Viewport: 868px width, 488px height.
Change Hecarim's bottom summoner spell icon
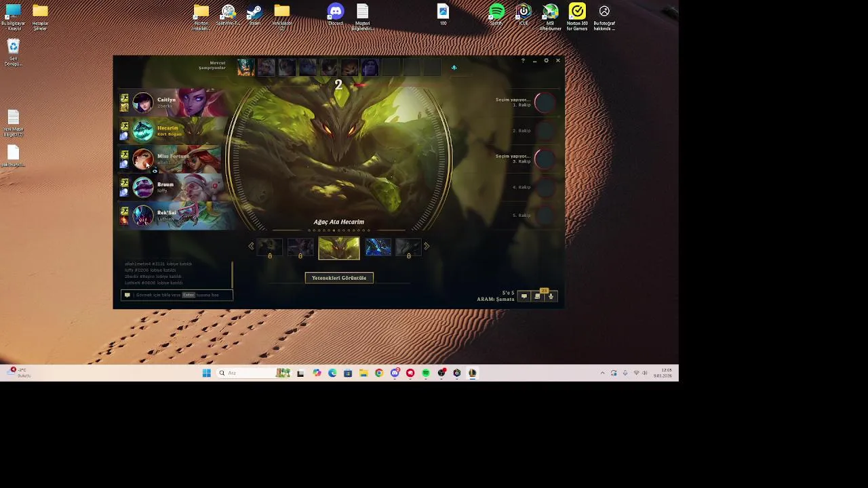coord(124,135)
